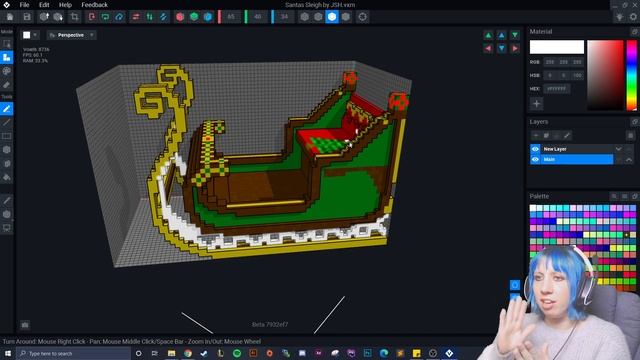Click the green down arrow view button
Image resolution: width=640 pixels, height=360 pixels.
(515, 35)
